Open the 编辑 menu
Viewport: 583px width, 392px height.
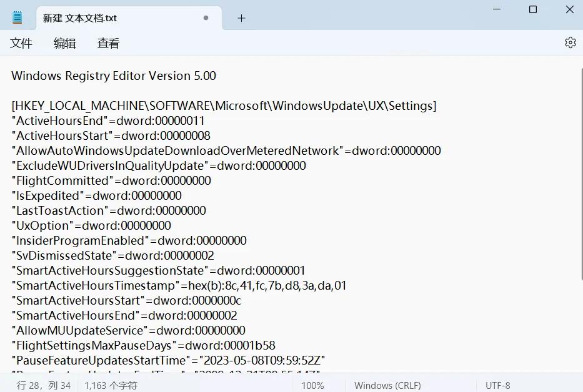click(64, 43)
